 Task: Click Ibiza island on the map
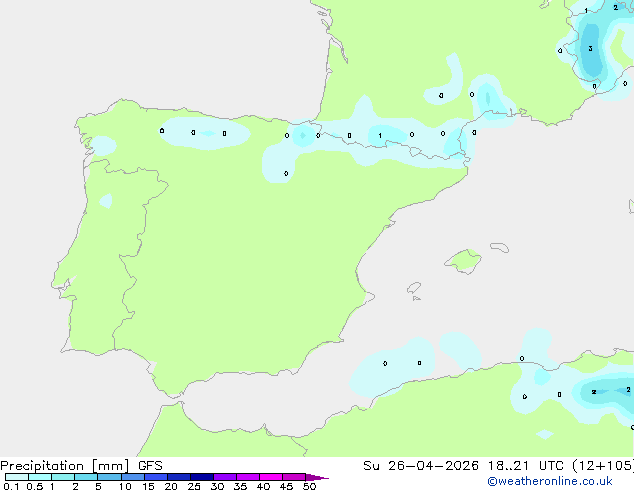click(x=414, y=288)
